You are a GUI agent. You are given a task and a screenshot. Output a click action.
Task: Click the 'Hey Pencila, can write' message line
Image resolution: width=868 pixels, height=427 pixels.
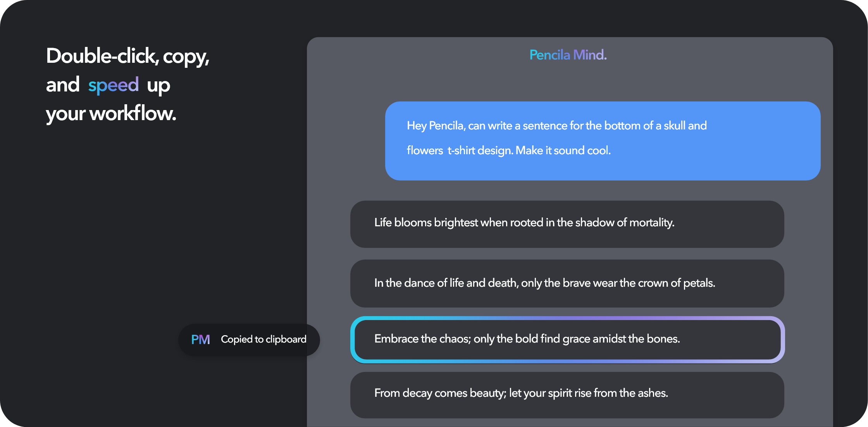(x=556, y=126)
